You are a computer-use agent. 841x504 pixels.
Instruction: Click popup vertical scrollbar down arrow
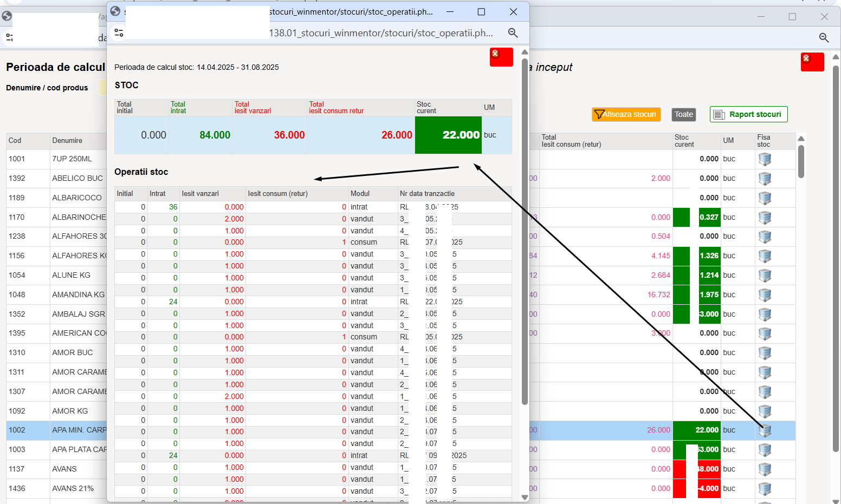click(525, 497)
